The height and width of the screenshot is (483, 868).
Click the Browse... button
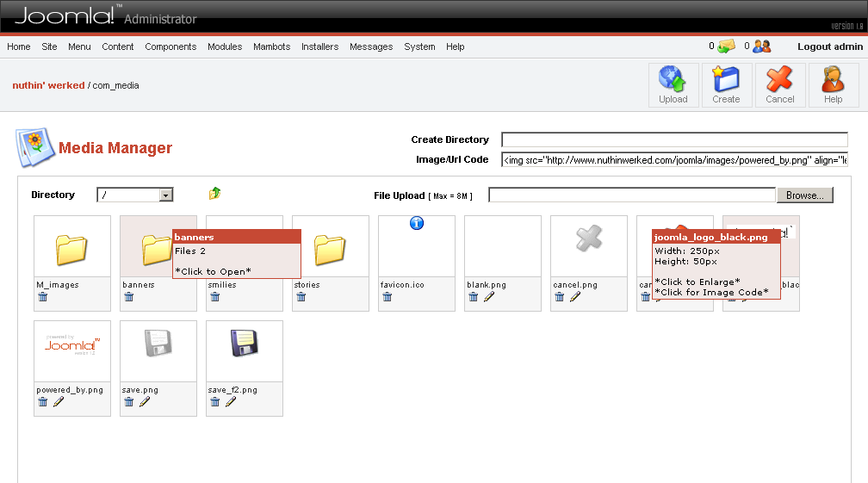(x=805, y=195)
